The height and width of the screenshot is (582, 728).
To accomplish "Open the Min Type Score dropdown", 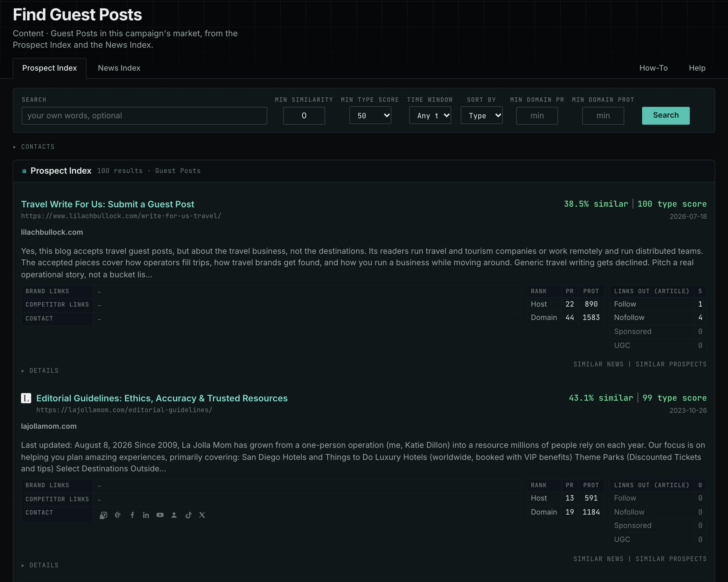I will pyautogui.click(x=370, y=115).
